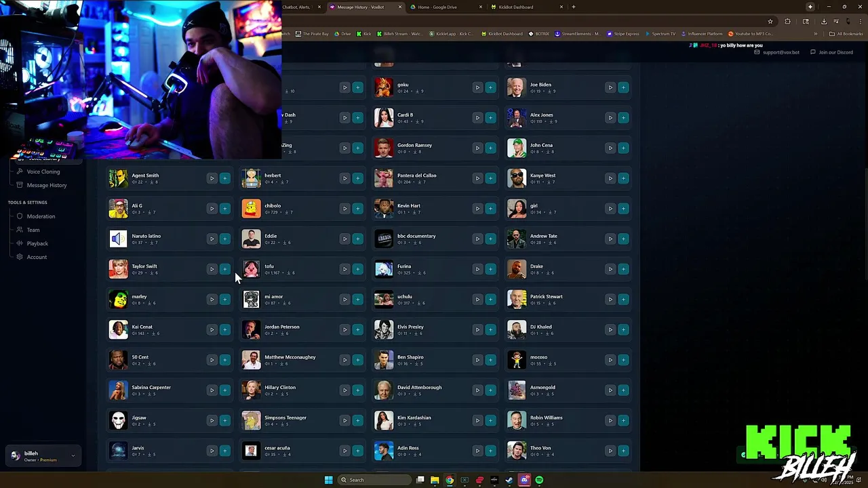
Task: Play the David Attenborough voice preview
Action: coord(477,390)
